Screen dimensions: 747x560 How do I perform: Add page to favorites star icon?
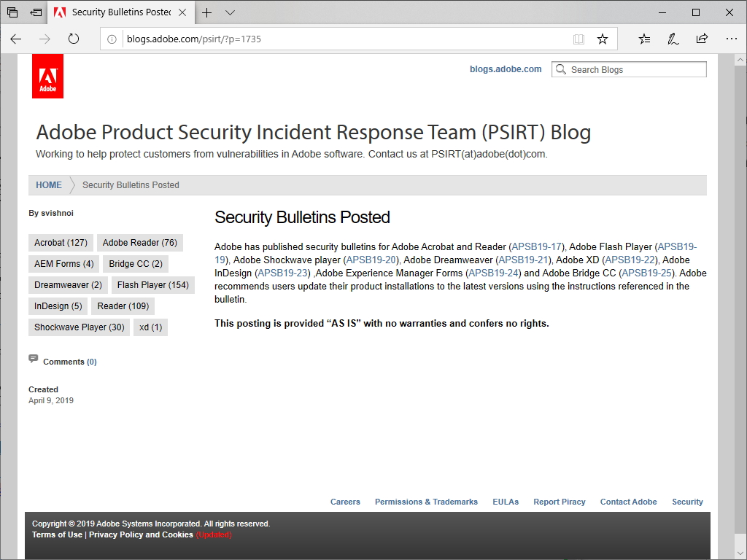(603, 39)
